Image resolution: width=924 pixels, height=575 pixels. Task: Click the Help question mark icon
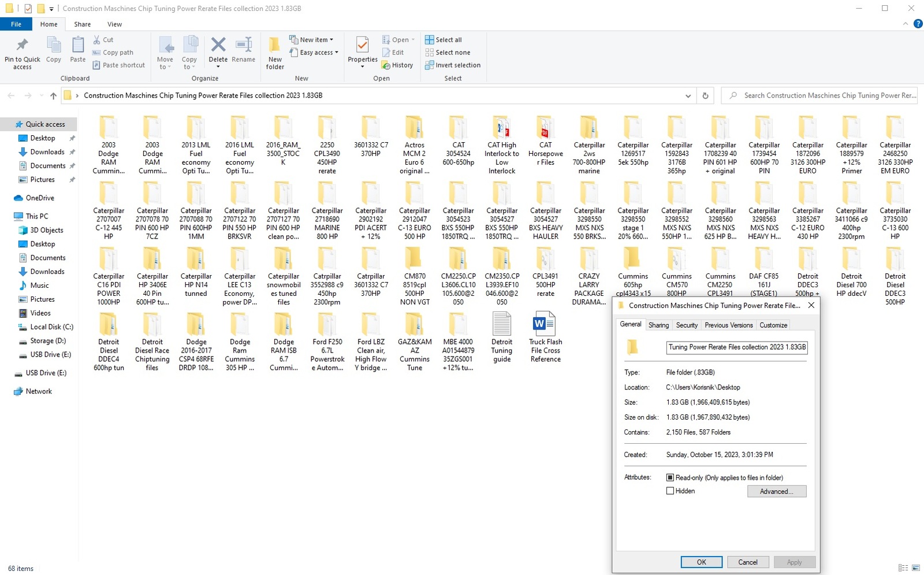918,24
